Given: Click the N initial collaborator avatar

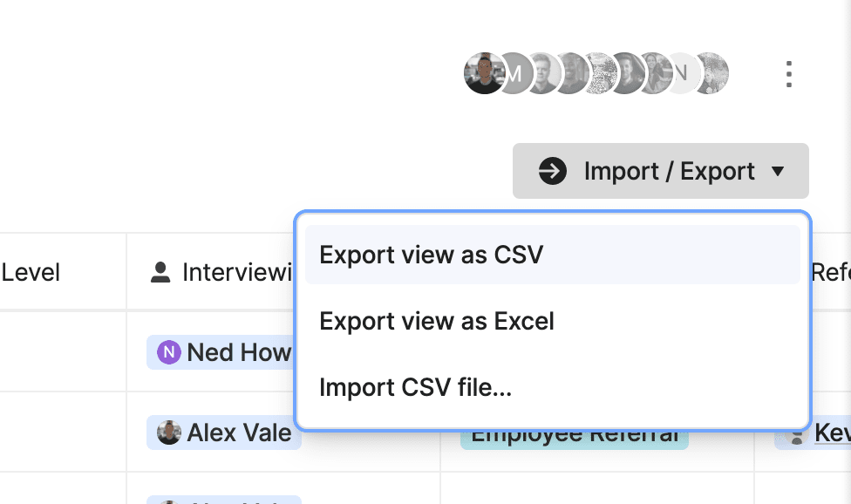Looking at the screenshot, I should pyautogui.click(x=683, y=73).
